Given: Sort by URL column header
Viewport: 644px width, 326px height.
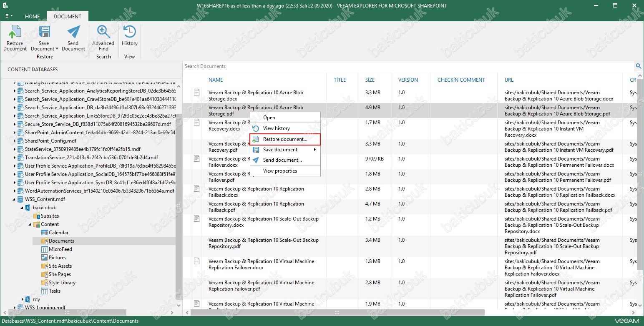Looking at the screenshot, I should pos(509,80).
